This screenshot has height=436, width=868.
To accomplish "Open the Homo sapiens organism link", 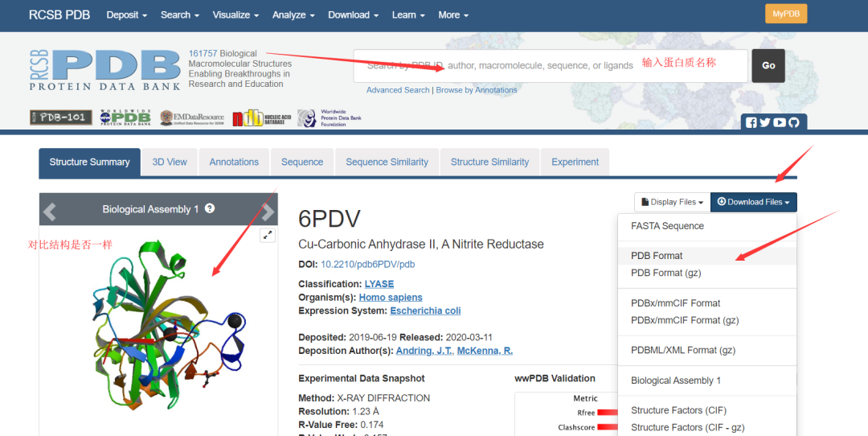I will tap(391, 298).
